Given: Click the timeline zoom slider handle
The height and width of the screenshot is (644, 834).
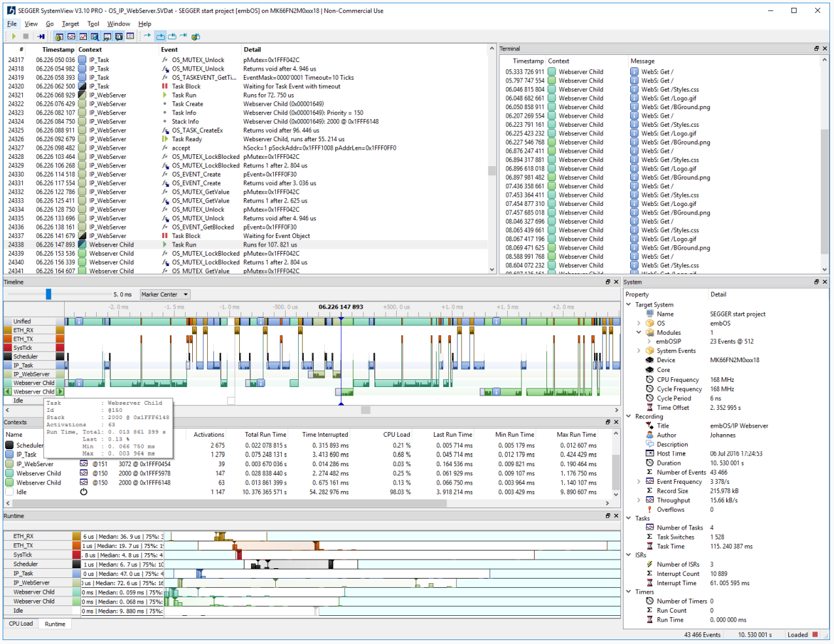Looking at the screenshot, I should (48, 294).
